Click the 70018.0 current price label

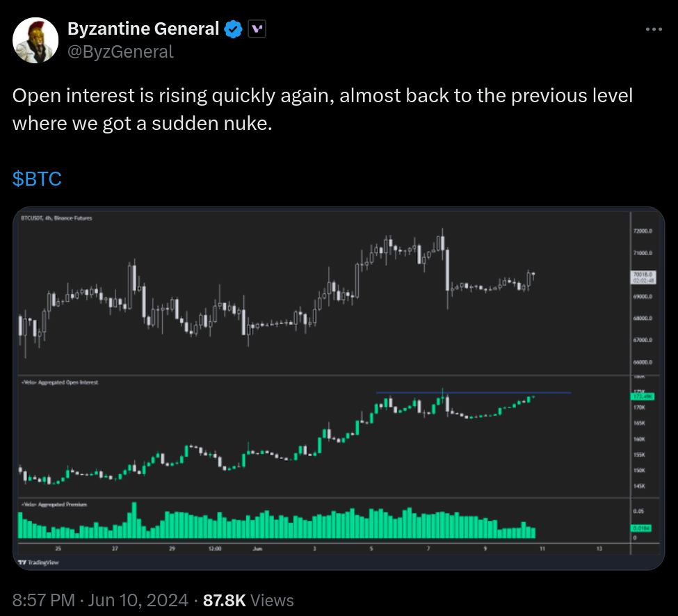(x=643, y=277)
